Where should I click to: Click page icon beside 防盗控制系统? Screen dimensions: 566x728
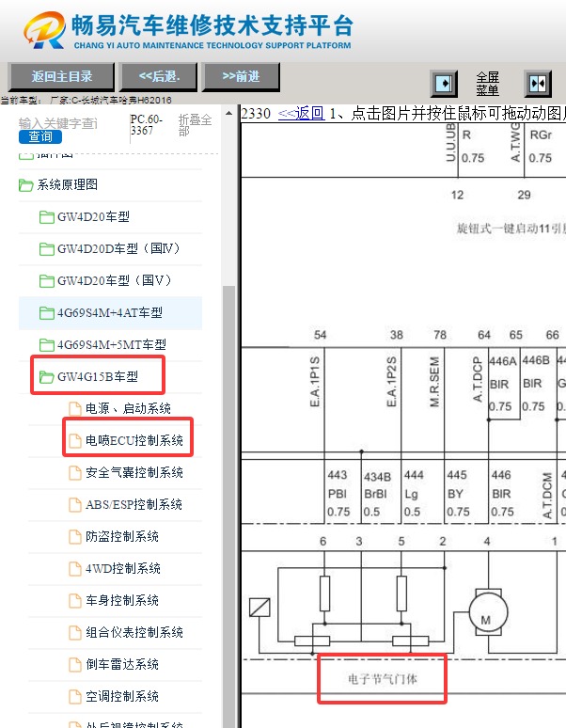(x=74, y=537)
